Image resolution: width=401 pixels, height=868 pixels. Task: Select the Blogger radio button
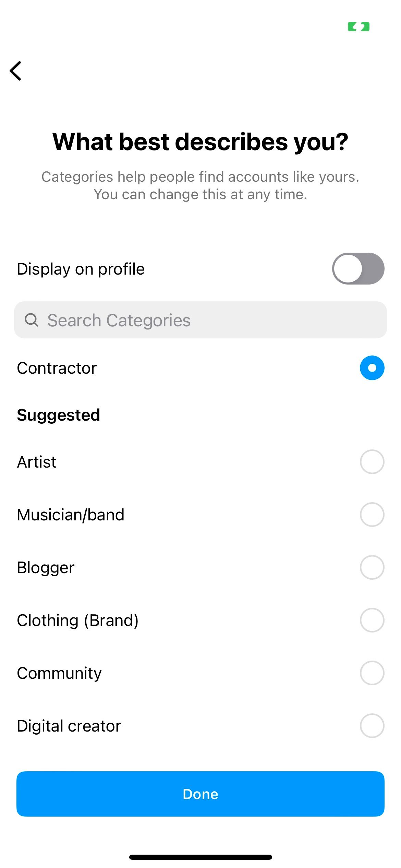tap(372, 567)
